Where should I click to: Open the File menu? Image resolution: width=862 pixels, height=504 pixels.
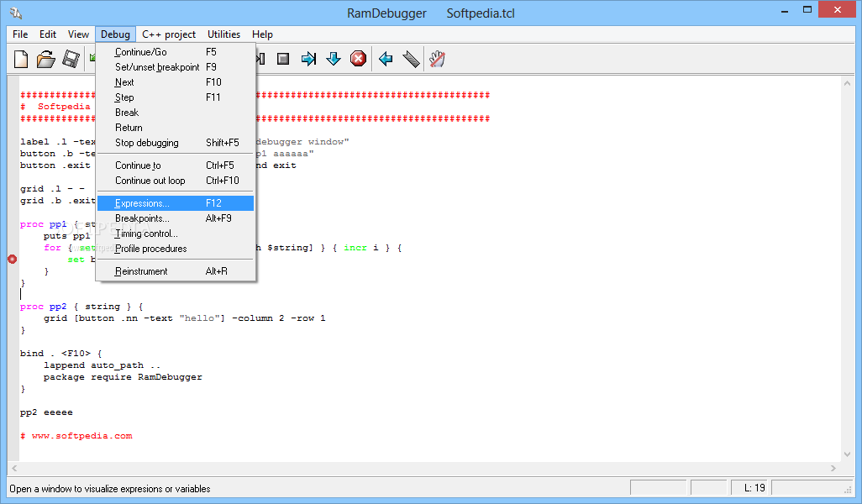click(x=20, y=34)
